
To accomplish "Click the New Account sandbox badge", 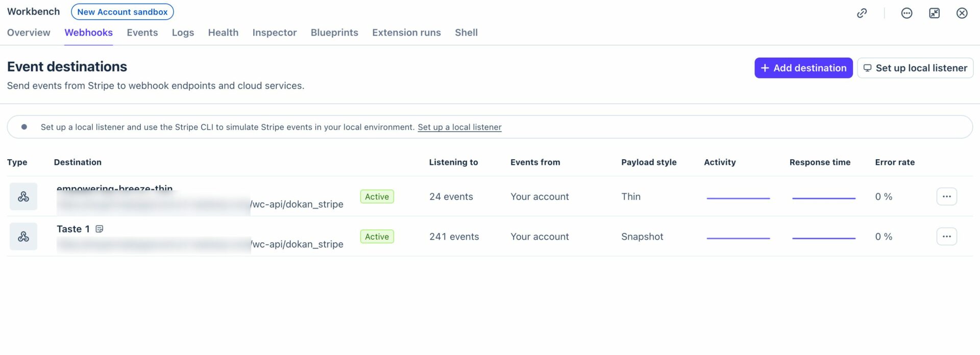I will [122, 12].
